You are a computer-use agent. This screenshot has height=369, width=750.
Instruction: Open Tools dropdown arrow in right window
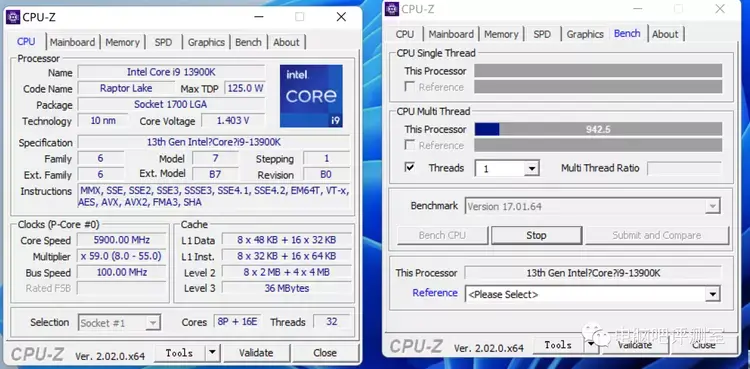coord(591,344)
